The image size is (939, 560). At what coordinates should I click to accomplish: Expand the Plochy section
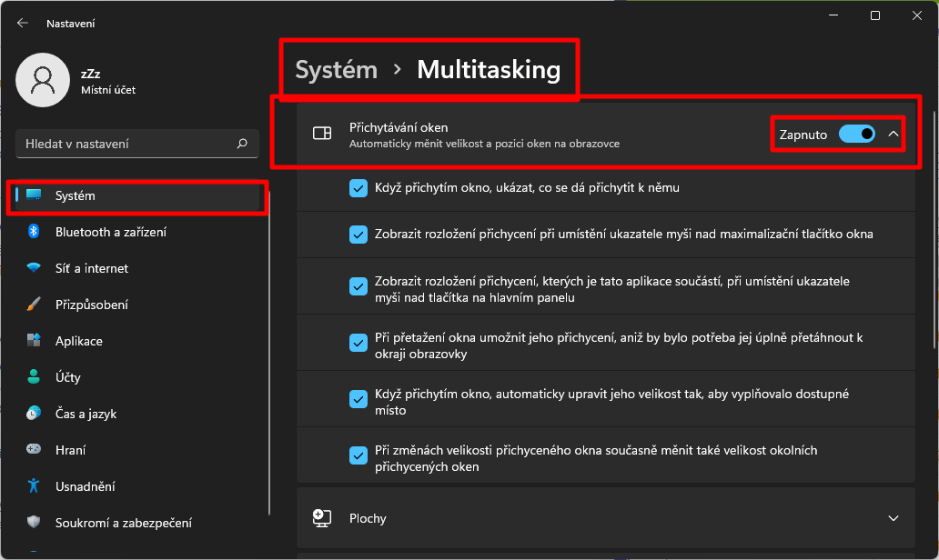coord(893,518)
